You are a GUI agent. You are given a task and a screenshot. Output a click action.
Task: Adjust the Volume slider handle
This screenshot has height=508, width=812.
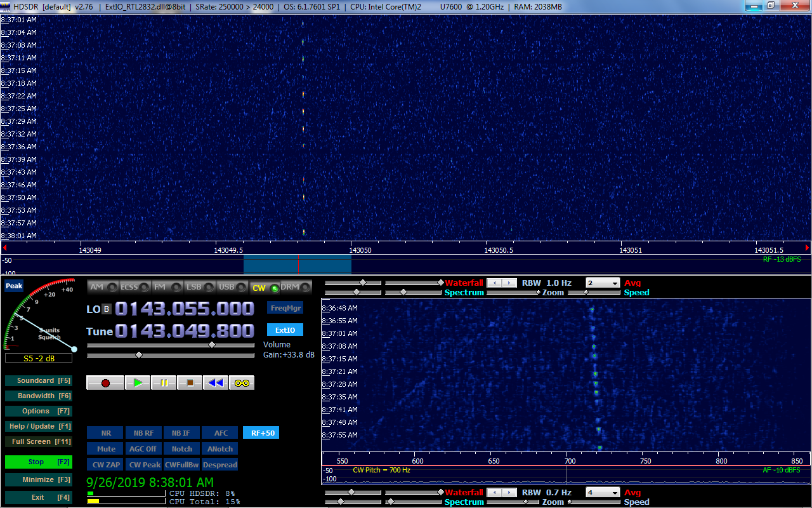coord(212,345)
